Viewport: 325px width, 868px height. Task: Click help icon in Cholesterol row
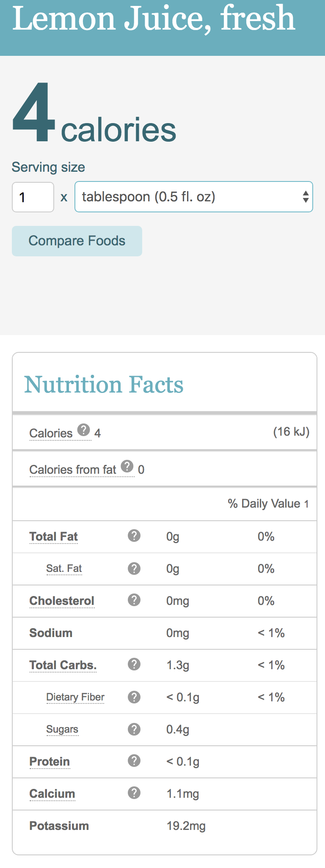pyautogui.click(x=134, y=600)
